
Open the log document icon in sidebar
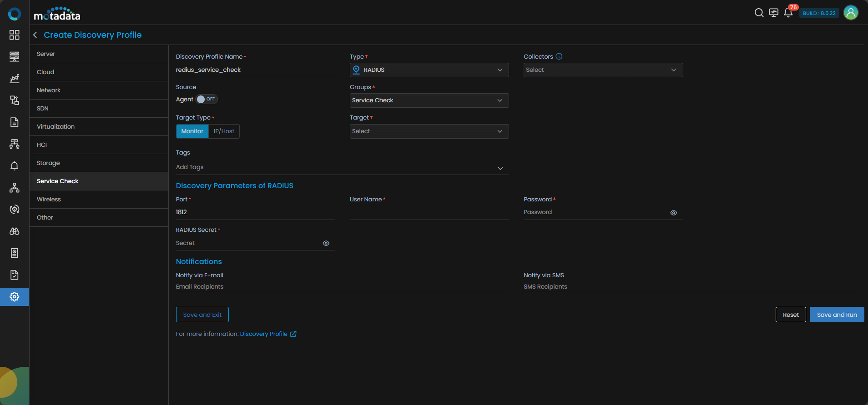(x=15, y=122)
